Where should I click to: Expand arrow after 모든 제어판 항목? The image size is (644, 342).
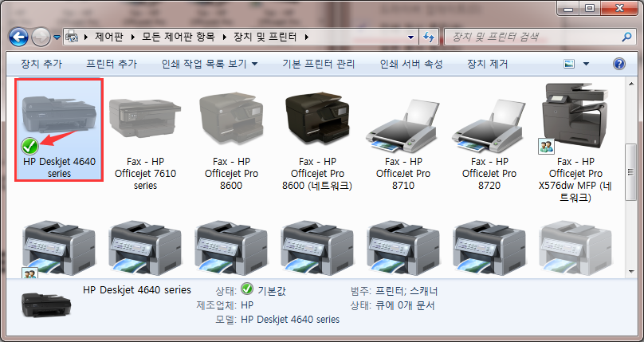click(224, 37)
